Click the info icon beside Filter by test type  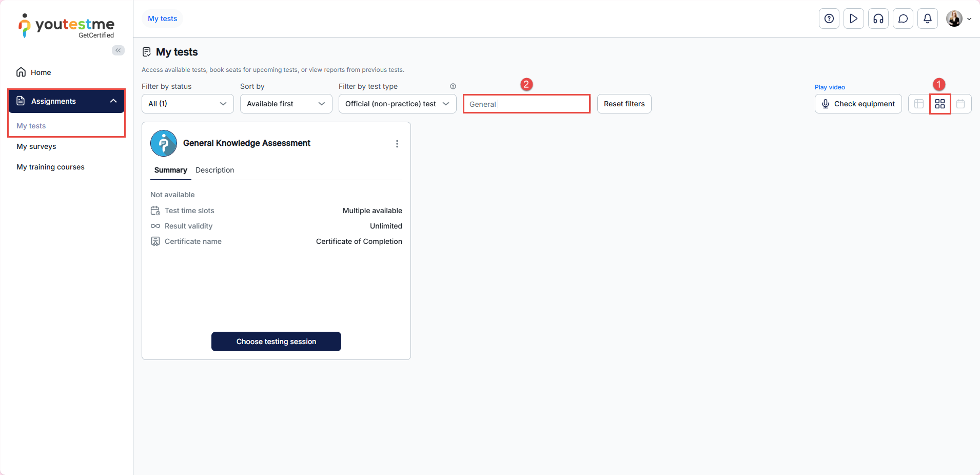point(453,86)
